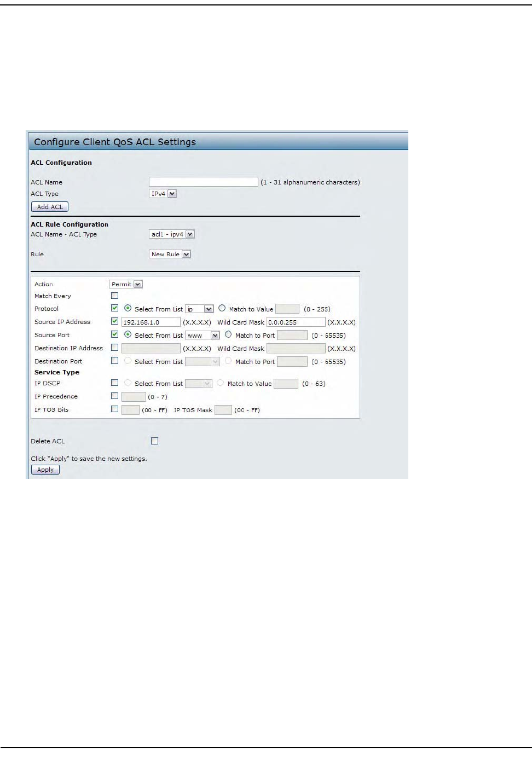Click the ACL Name text field

(203, 182)
